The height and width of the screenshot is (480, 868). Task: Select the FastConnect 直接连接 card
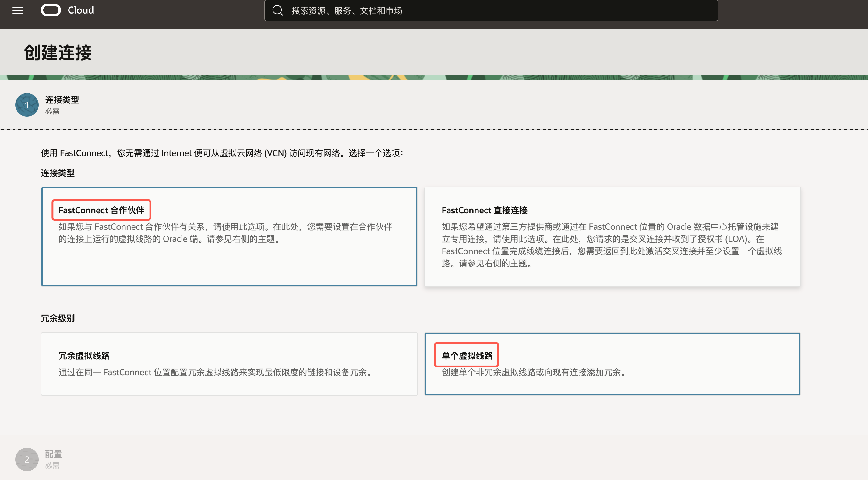(x=612, y=236)
